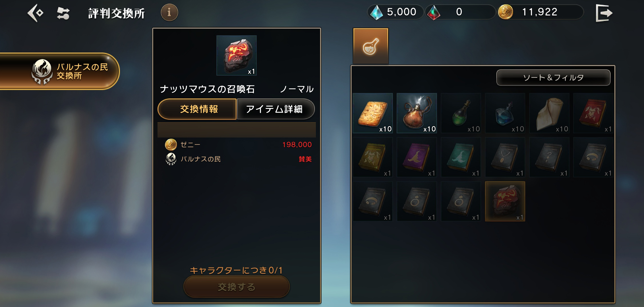Screen dimensions: 644x307
Task: Select the brown flask item x10
Action: click(417, 113)
